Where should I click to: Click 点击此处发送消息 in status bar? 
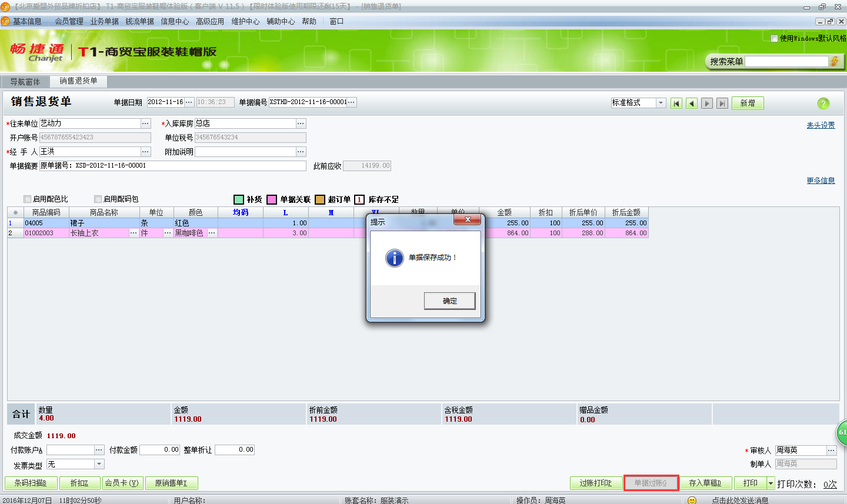pos(740,500)
